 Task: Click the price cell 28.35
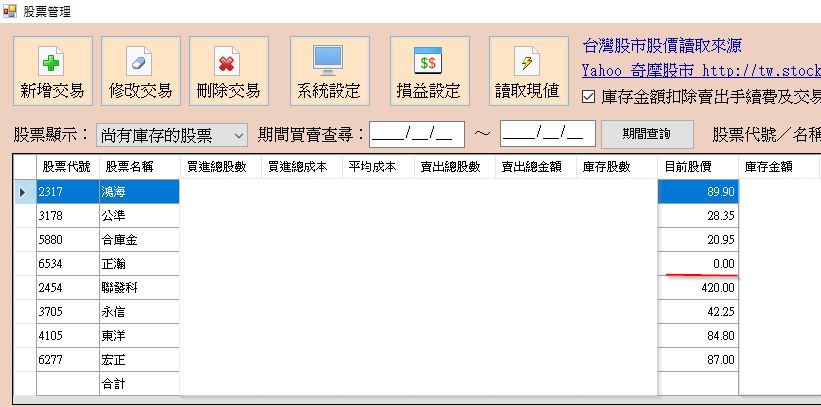(698, 216)
